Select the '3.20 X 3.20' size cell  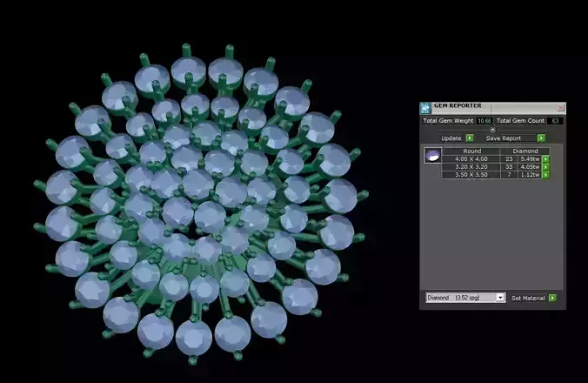coord(471,167)
